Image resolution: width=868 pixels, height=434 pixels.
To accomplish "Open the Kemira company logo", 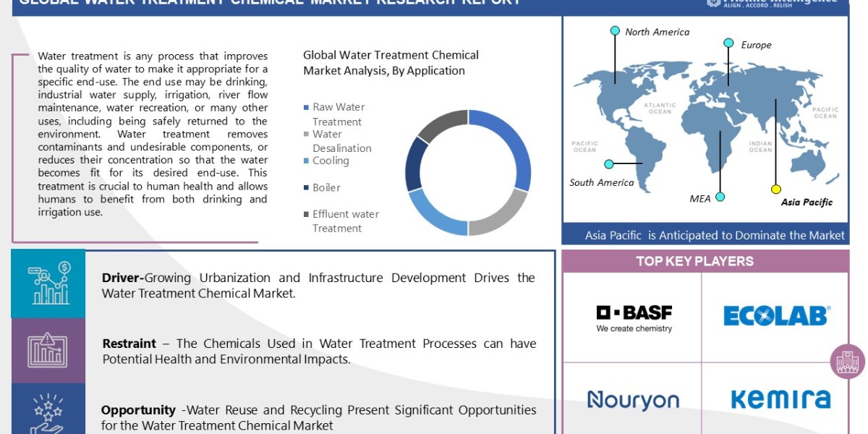I will [780, 399].
